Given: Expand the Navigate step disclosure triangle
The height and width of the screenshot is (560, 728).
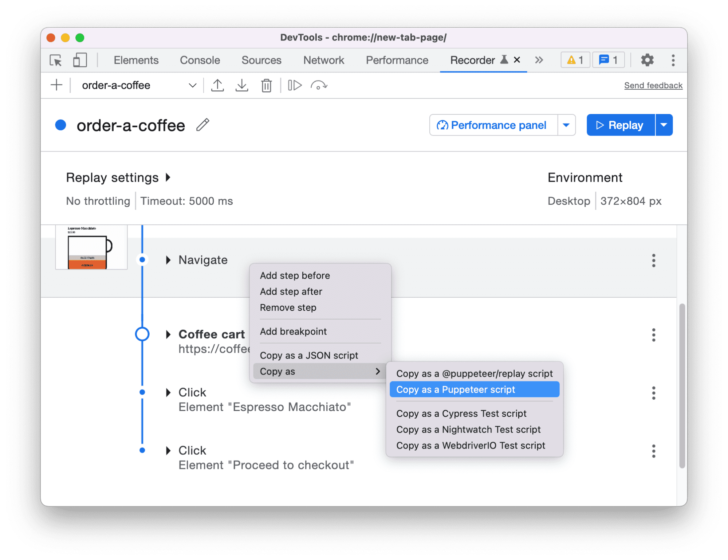Looking at the screenshot, I should (x=168, y=259).
